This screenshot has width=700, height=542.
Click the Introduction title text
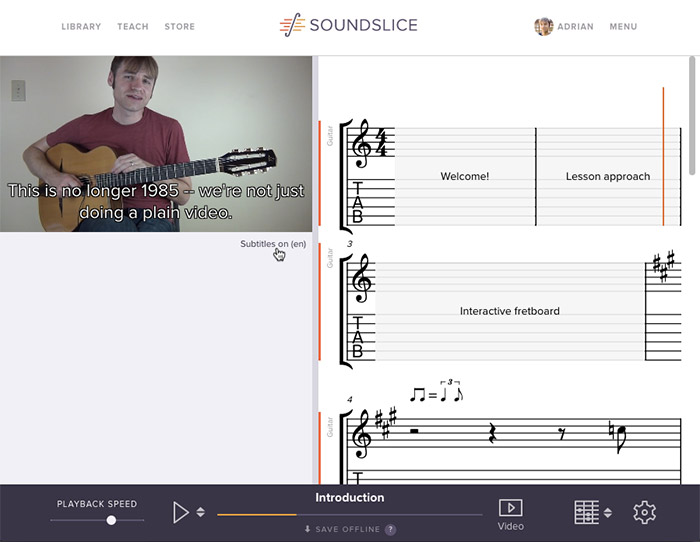[x=350, y=497]
